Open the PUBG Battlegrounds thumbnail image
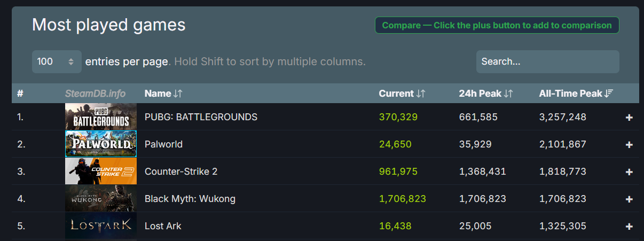Image resolution: width=644 pixels, height=241 pixels. (101, 116)
